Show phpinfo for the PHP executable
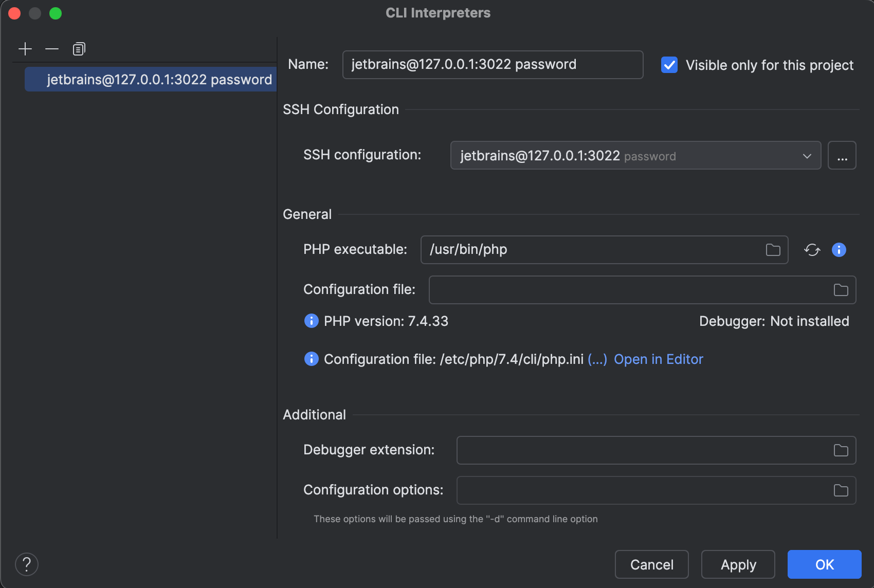The width and height of the screenshot is (874, 588). point(839,250)
